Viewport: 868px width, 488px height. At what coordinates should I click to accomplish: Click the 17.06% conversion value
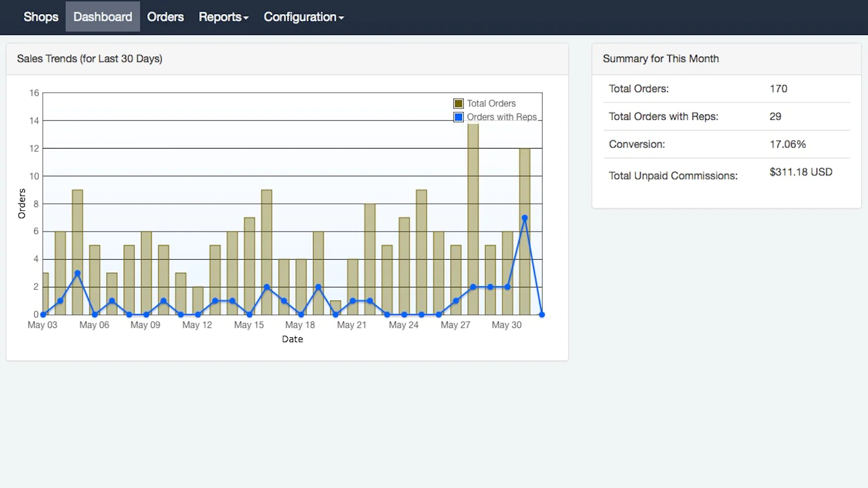787,144
